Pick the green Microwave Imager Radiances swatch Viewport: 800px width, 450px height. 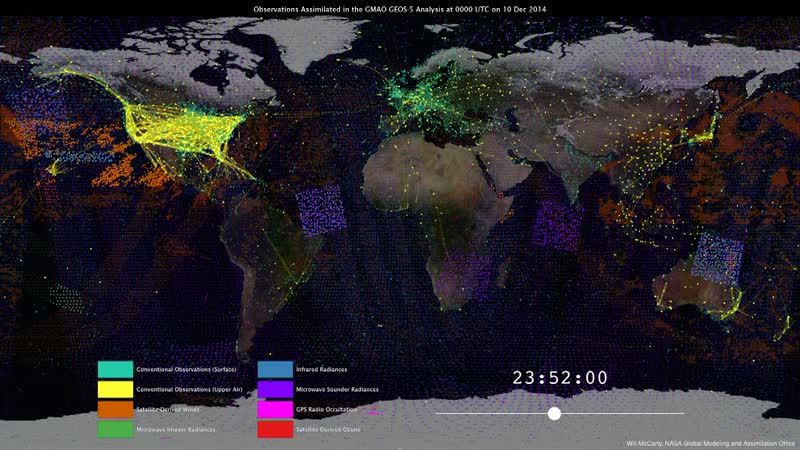pos(115,429)
